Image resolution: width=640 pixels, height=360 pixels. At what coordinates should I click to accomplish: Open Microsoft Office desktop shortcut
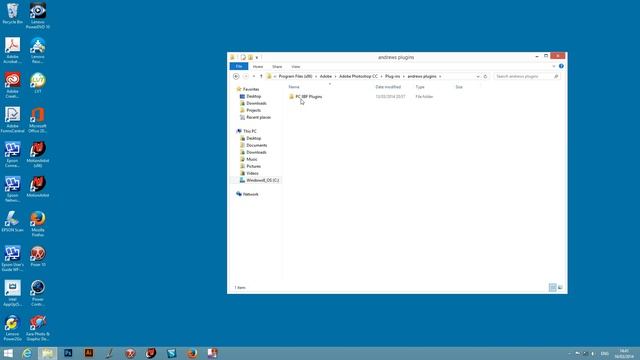tap(38, 120)
